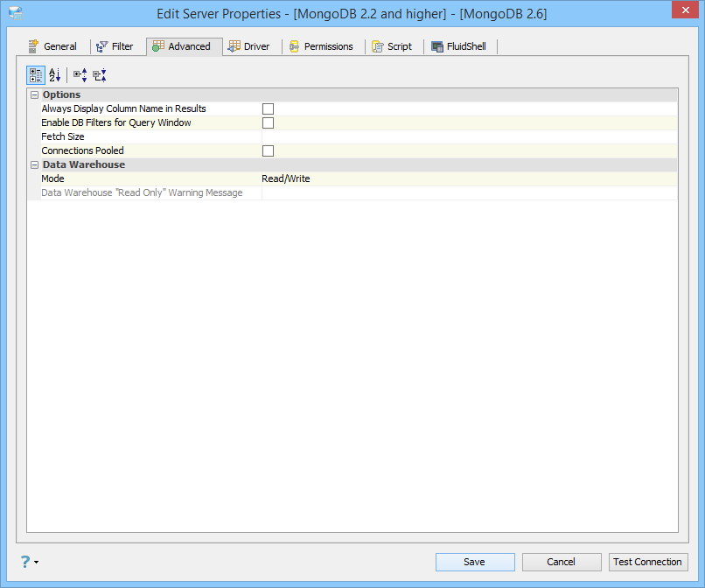The width and height of the screenshot is (705, 588).
Task: Collapse the Data Warehouse group
Action: (x=34, y=164)
